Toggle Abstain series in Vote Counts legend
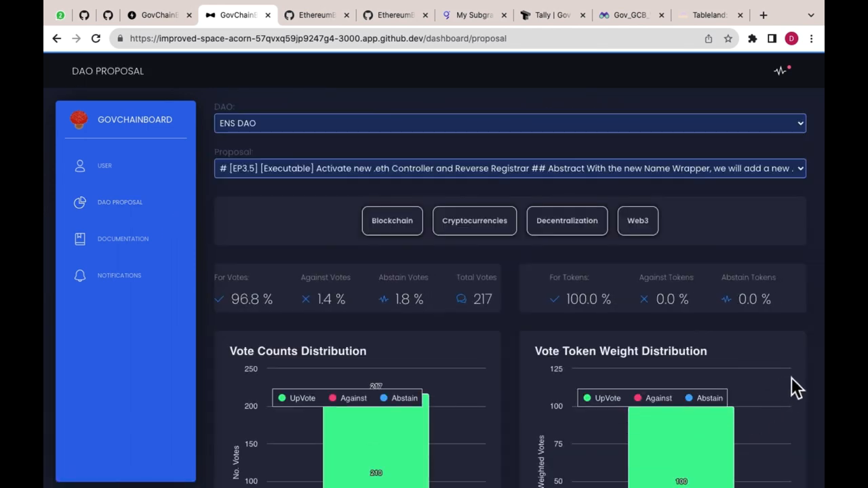The width and height of the screenshot is (868, 488). 399,398
